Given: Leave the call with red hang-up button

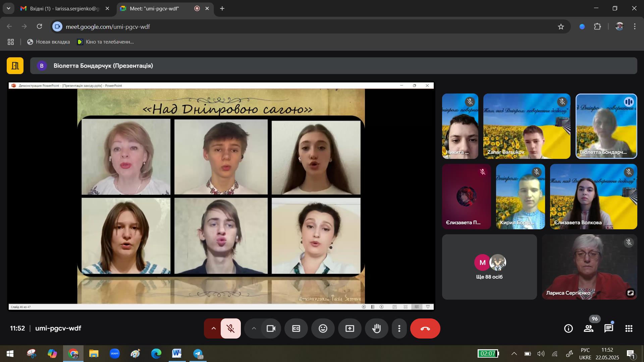Looking at the screenshot, I should click(425, 328).
